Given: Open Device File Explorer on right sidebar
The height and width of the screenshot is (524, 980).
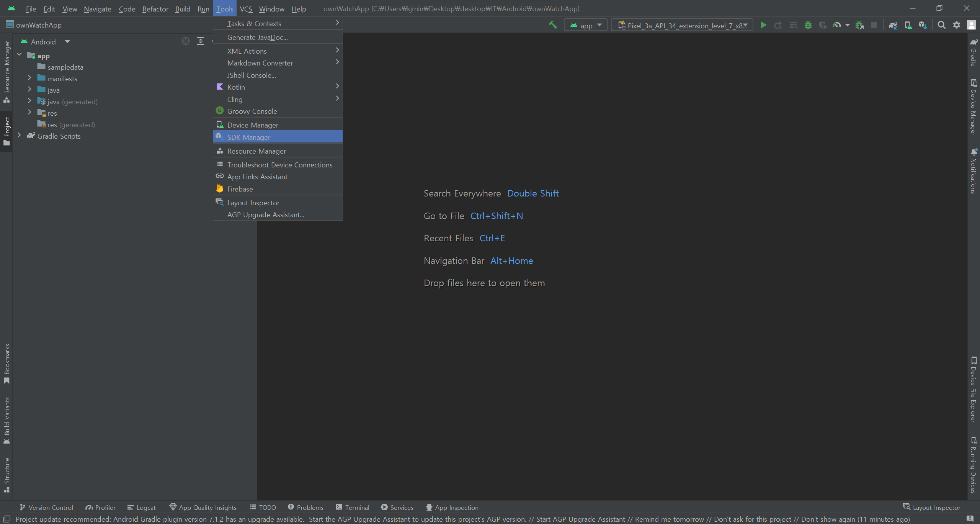Looking at the screenshot, I should click(973, 390).
